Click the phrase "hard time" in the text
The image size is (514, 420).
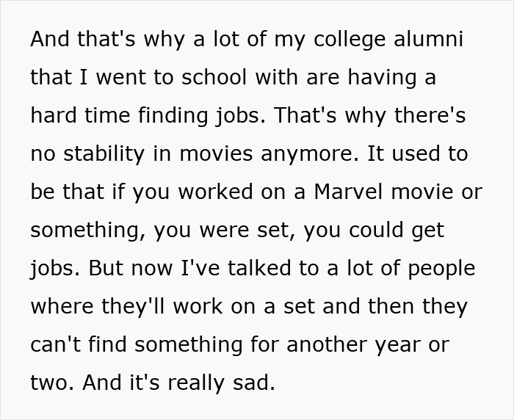pyautogui.click(x=82, y=115)
